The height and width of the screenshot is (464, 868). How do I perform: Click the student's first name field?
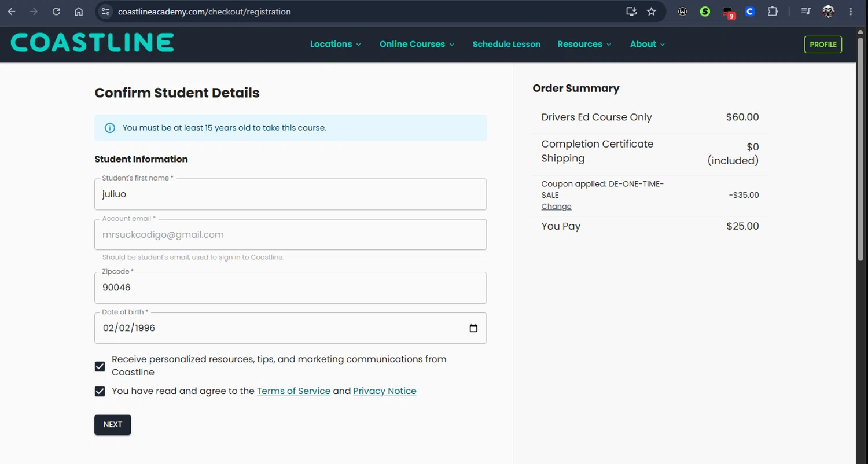click(290, 194)
